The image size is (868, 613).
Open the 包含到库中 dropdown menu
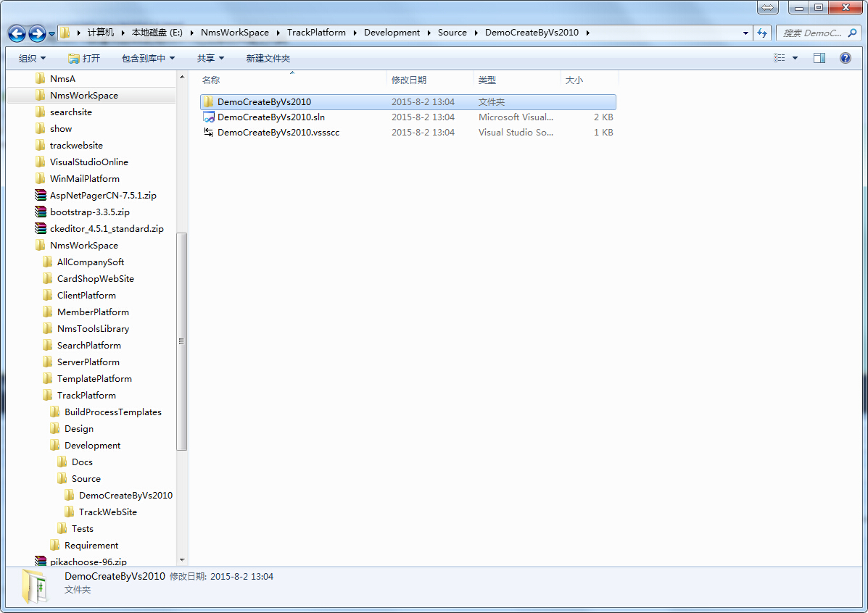click(x=149, y=58)
